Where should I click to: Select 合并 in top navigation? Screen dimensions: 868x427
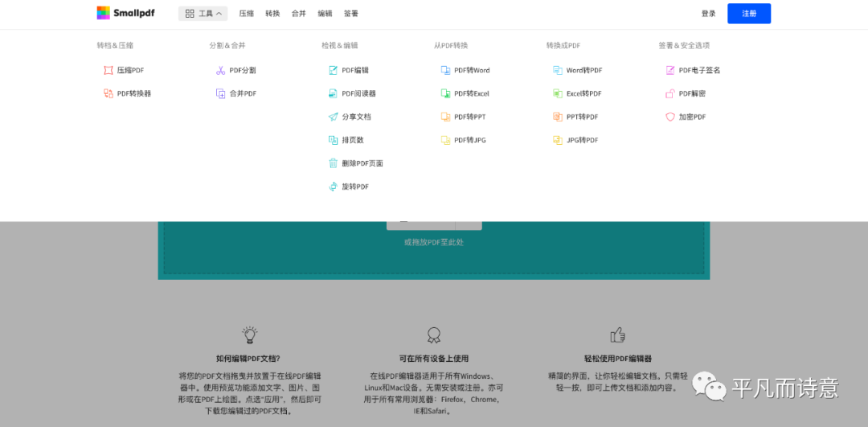298,14
